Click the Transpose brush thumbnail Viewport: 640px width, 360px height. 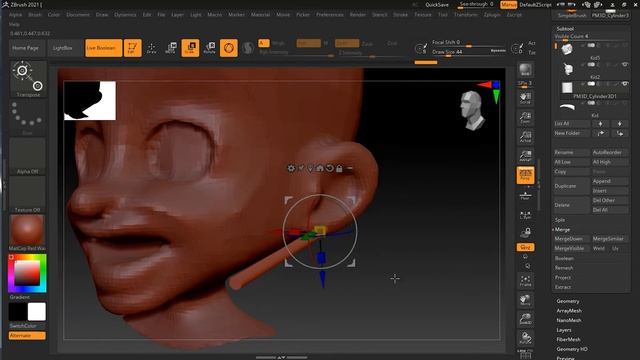tap(28, 79)
